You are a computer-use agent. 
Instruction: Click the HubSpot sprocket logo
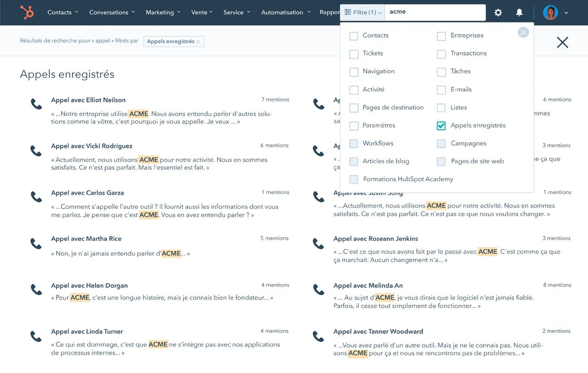[x=27, y=12]
